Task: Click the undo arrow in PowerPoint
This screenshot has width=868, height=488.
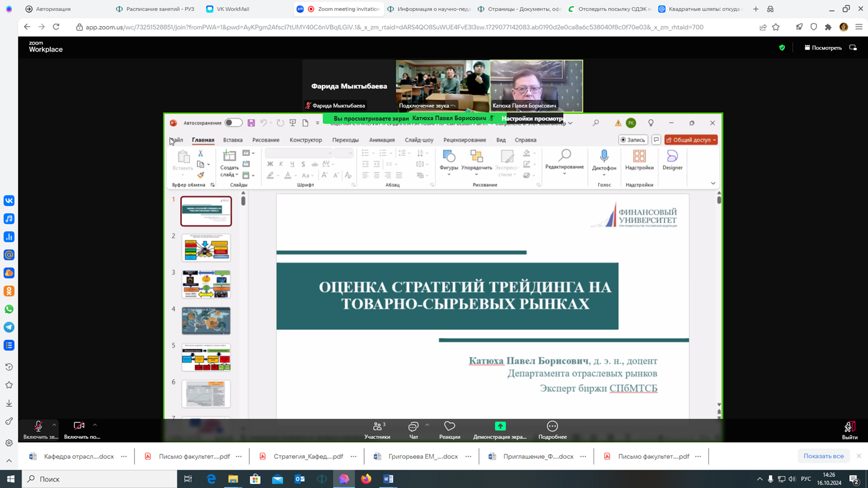Action: (264, 123)
